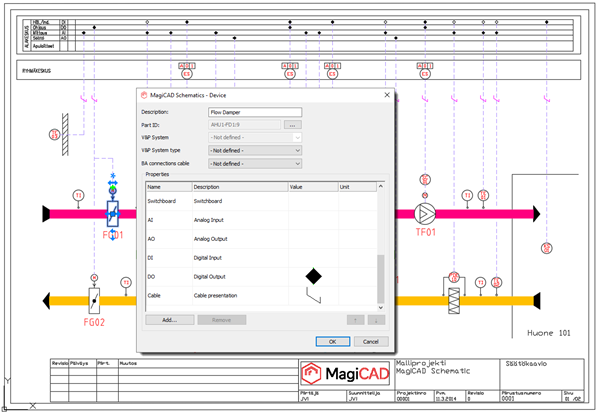Screen dimensions: 598x413
Task: Open the BA connections cable dropdown
Action: 255,164
